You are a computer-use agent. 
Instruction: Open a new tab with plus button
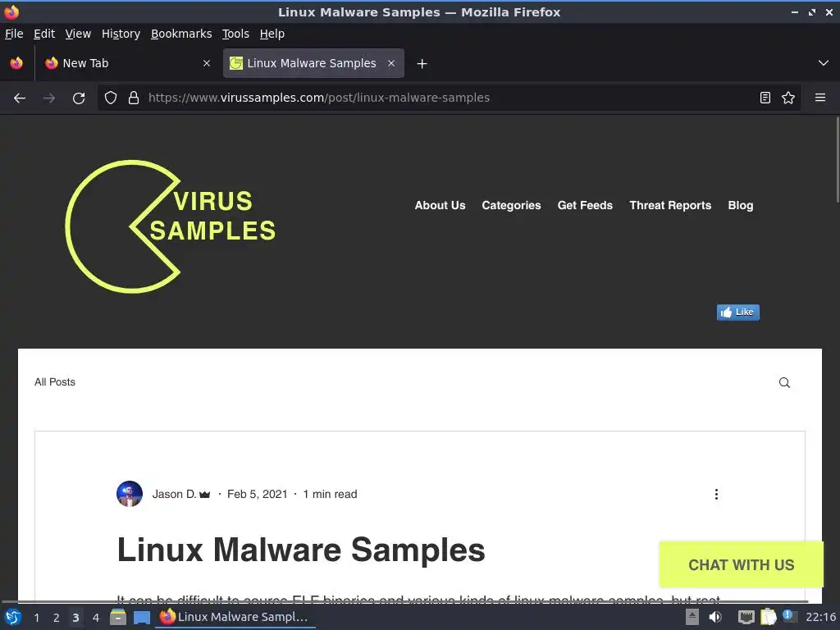click(422, 64)
